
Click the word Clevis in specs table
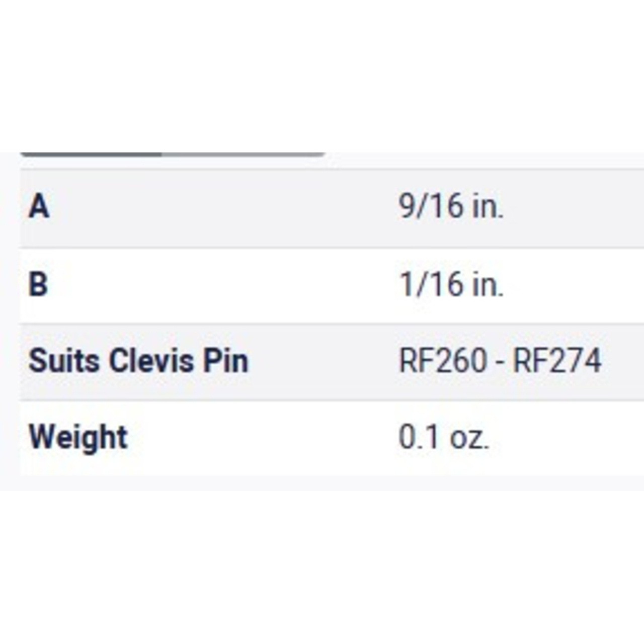pyautogui.click(x=151, y=361)
